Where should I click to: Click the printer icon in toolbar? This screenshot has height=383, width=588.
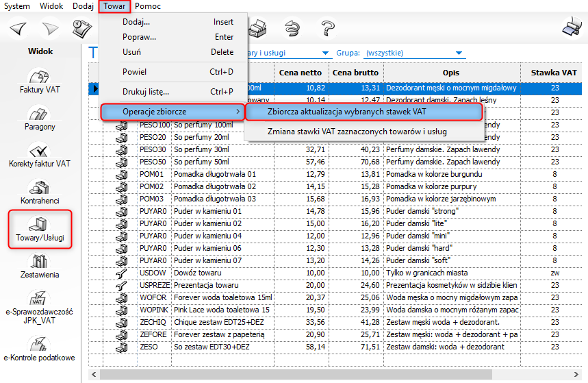click(257, 28)
